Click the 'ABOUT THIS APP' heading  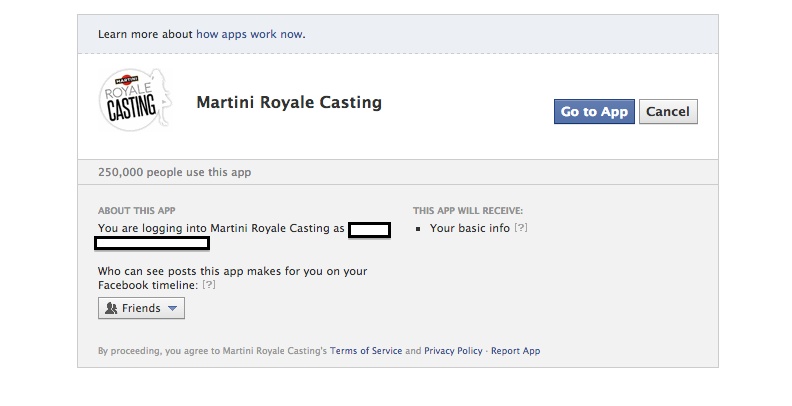pos(137,211)
